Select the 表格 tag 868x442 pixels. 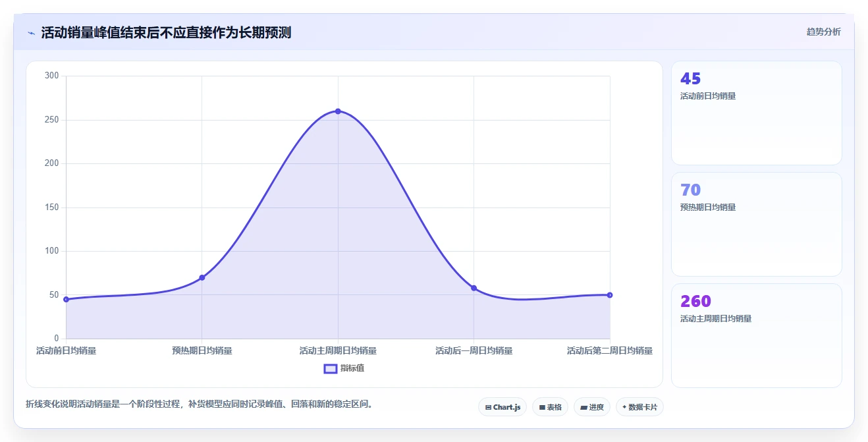tap(550, 407)
